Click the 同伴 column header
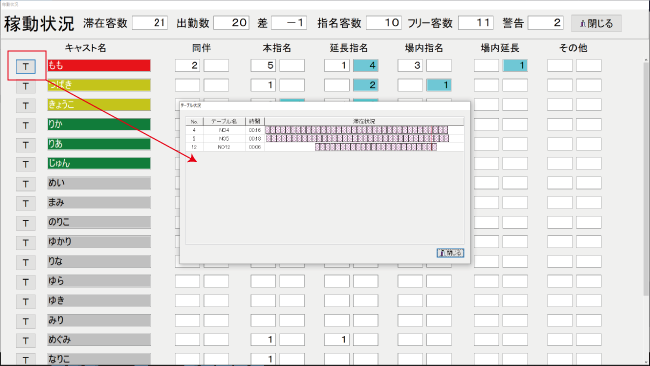Viewport: 650px width, 366px height. pos(201,48)
